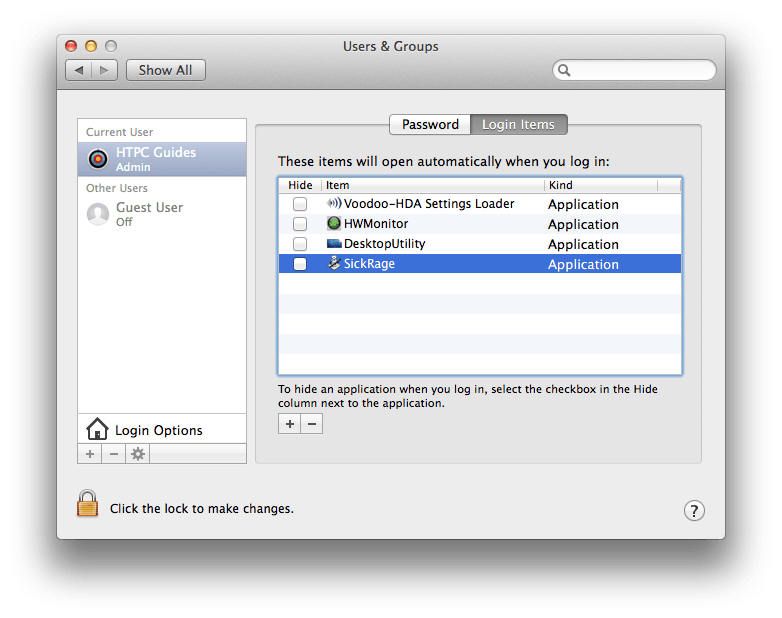The width and height of the screenshot is (782, 618).
Task: Click the Show All button
Action: coord(165,70)
